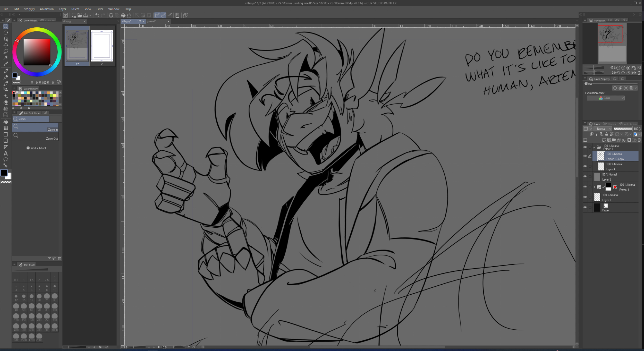Select the Auto select magic wand tool

[x=6, y=58]
